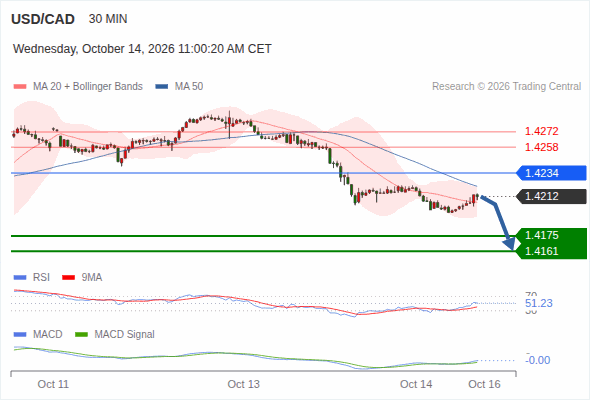Screen dimensions: 590x400
Task: Click the MACD Signal legend label
Action: click(x=125, y=335)
